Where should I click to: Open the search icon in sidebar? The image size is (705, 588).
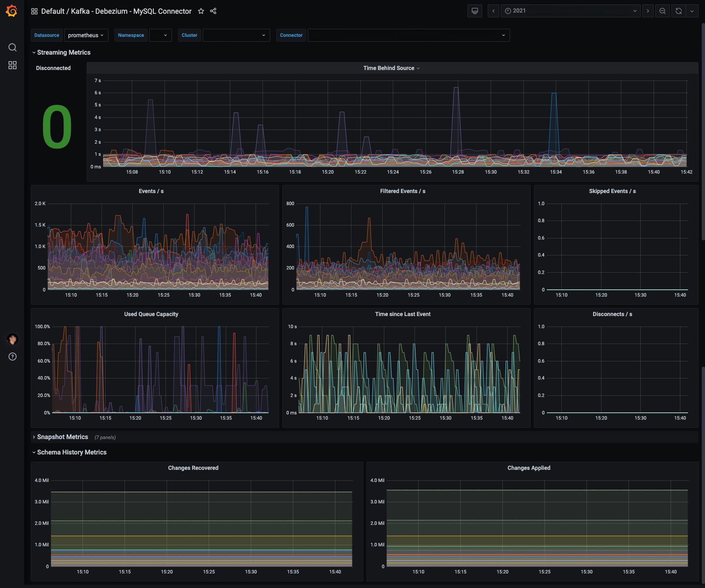[x=13, y=47]
